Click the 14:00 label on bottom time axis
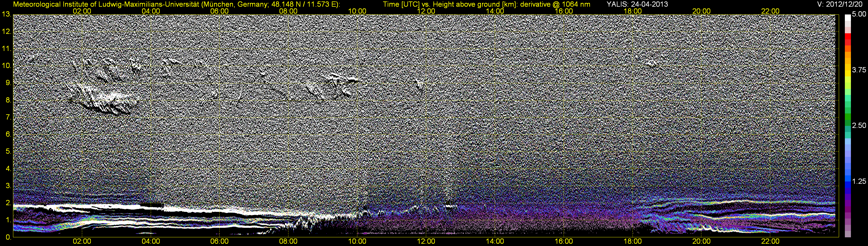Image resolution: width=868 pixels, height=246 pixels. pos(495,241)
